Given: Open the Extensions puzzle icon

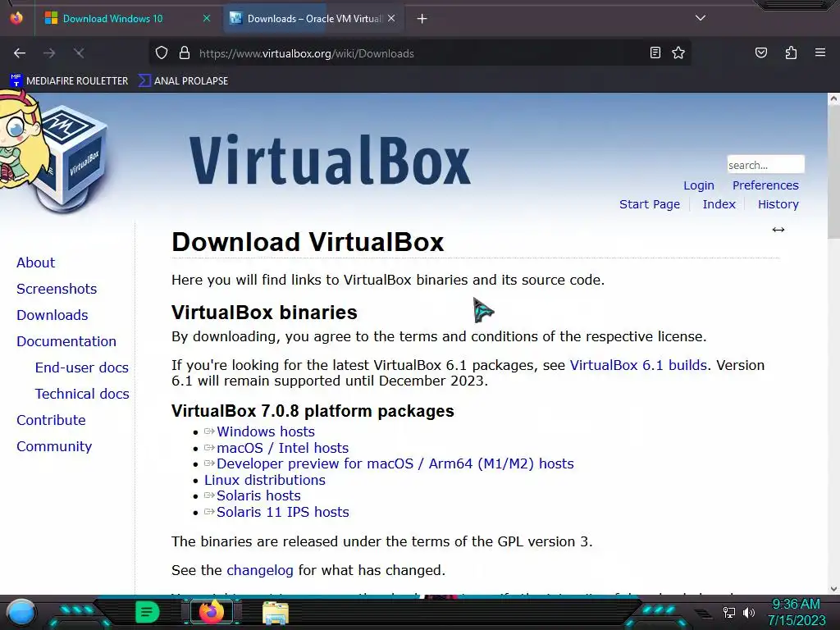Looking at the screenshot, I should coord(791,52).
